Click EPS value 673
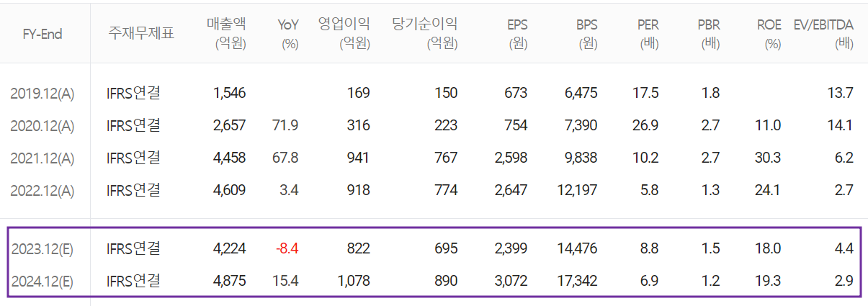 click(x=516, y=93)
